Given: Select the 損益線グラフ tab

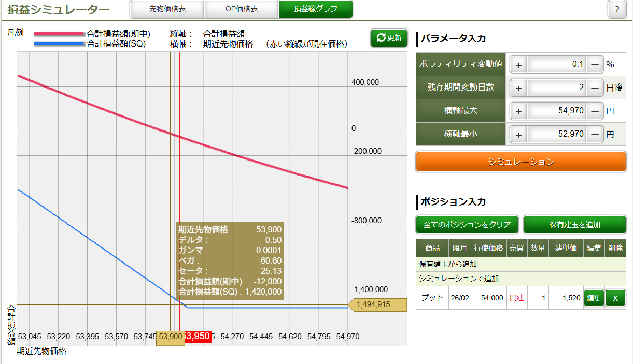Looking at the screenshot, I should coord(315,9).
